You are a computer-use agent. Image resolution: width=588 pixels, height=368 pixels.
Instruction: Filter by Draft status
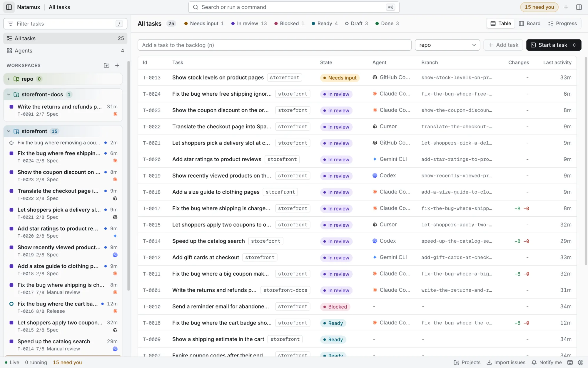pyautogui.click(x=356, y=24)
